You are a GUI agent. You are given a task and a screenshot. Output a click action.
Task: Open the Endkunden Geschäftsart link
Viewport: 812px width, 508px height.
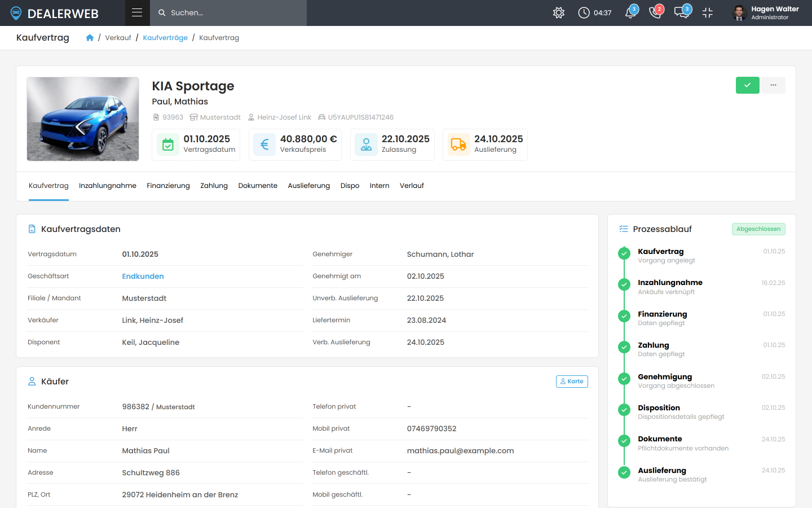point(143,276)
